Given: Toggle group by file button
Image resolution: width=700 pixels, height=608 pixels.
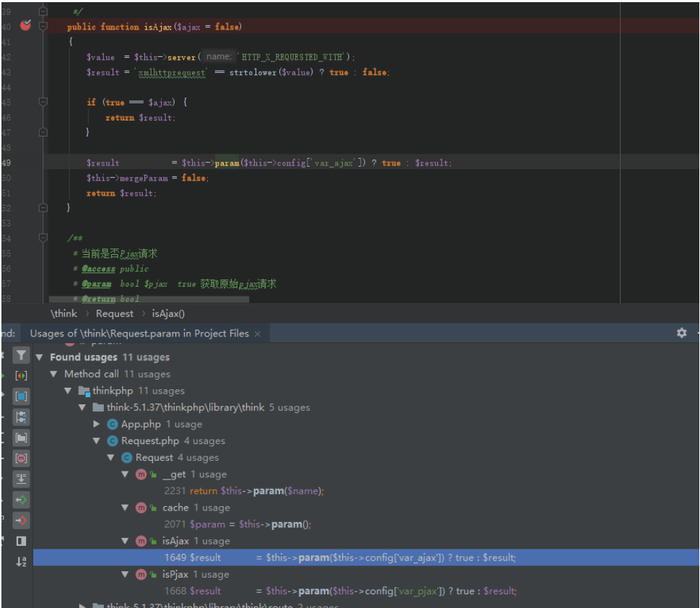Looking at the screenshot, I should (21, 438).
